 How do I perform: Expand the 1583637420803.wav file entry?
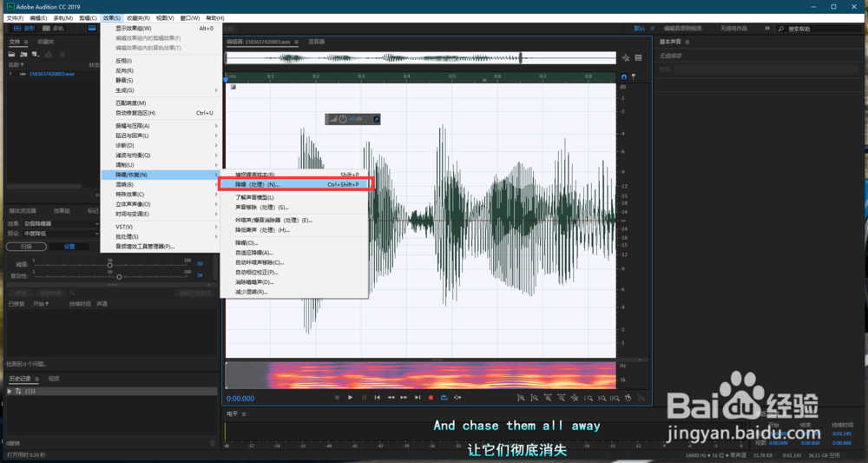pyautogui.click(x=10, y=74)
